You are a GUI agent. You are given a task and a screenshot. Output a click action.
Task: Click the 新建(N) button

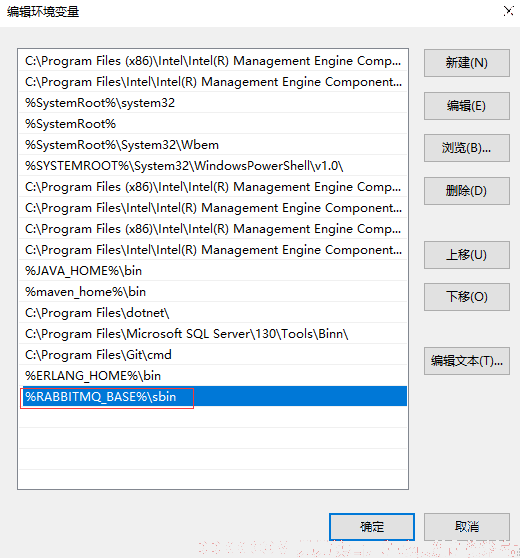tap(467, 63)
